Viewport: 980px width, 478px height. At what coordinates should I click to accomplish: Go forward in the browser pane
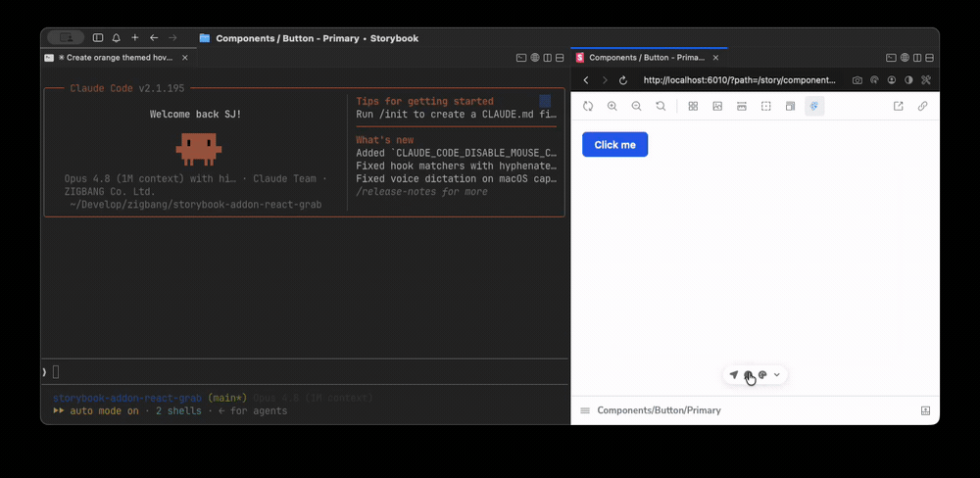[x=605, y=80]
